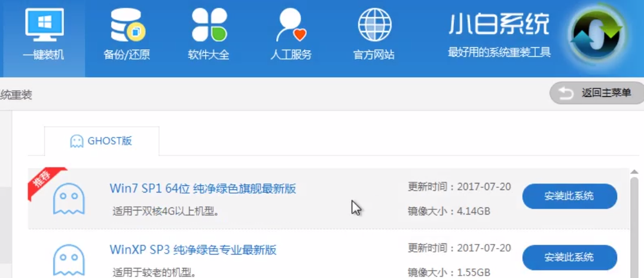Visit the 官方网站 globe icon

pos(374,26)
